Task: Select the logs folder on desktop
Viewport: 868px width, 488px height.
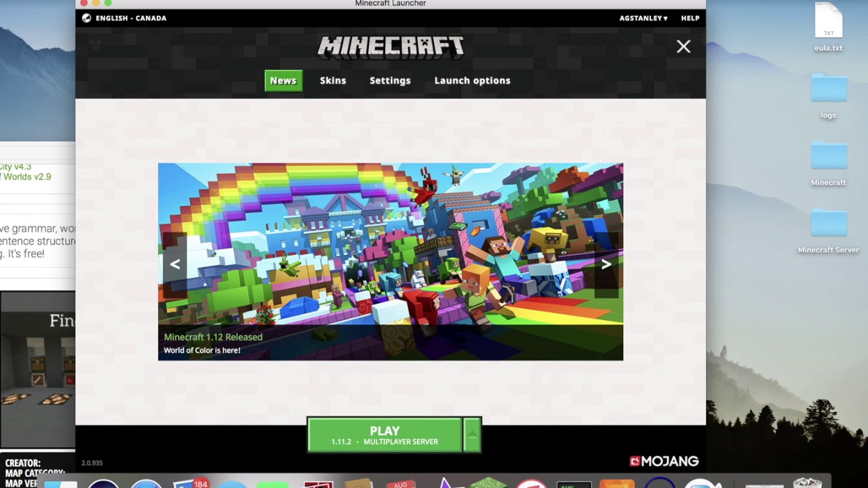Action: point(829,95)
